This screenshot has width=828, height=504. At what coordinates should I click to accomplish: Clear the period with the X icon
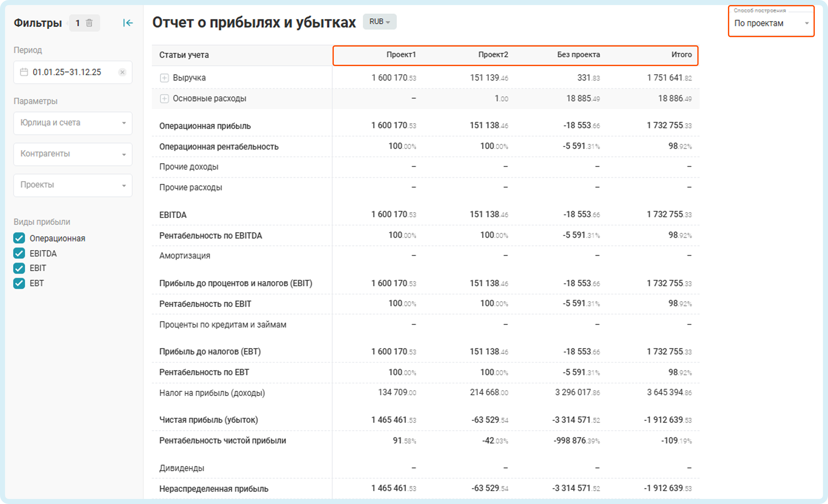[122, 72]
